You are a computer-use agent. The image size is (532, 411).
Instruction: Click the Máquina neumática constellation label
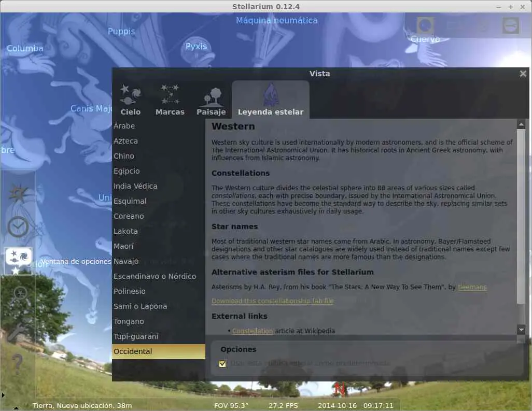tap(277, 21)
